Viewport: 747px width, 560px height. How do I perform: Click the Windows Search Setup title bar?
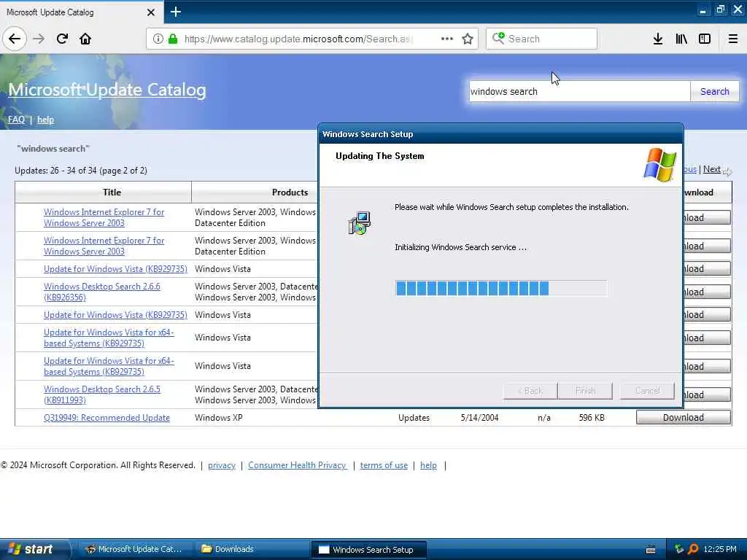point(500,134)
